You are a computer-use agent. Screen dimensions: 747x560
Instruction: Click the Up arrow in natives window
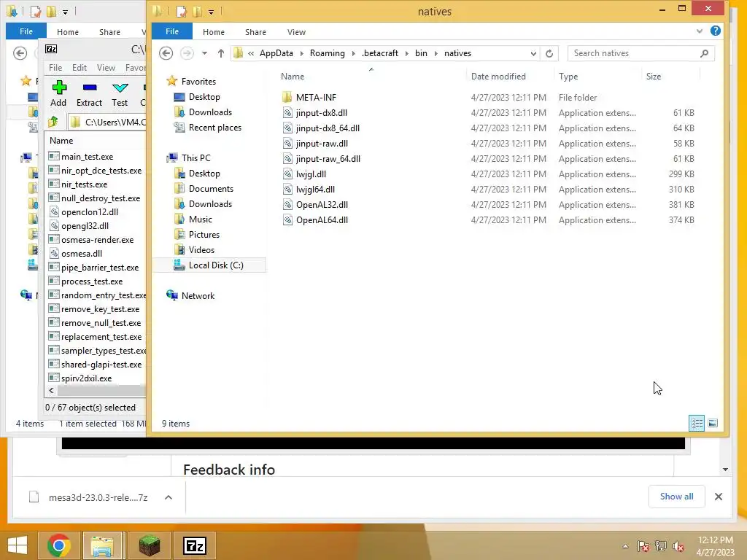tap(220, 53)
